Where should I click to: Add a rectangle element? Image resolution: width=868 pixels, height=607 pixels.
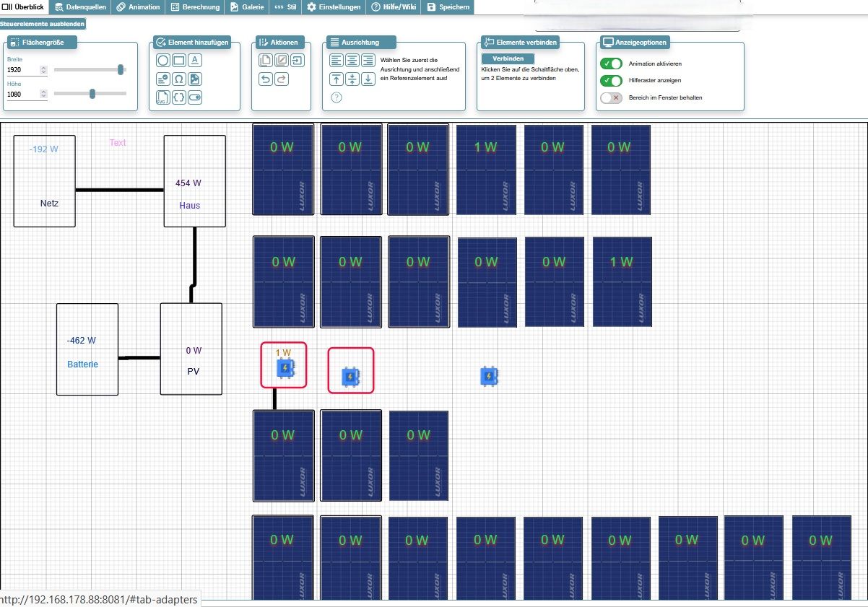click(178, 61)
